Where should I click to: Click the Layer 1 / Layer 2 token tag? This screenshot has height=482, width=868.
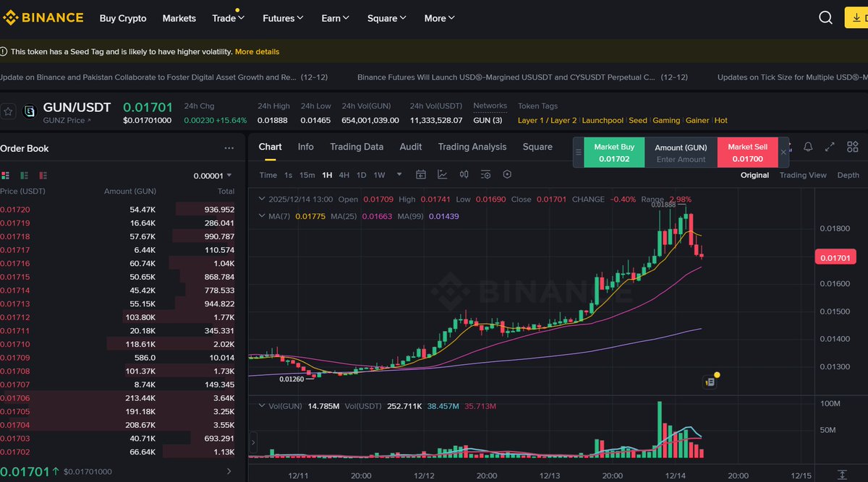[x=548, y=120]
